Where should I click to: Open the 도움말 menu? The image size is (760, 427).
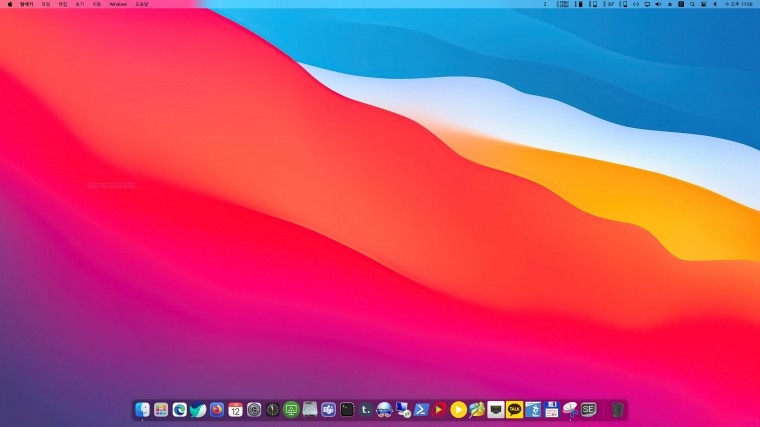tap(142, 4)
